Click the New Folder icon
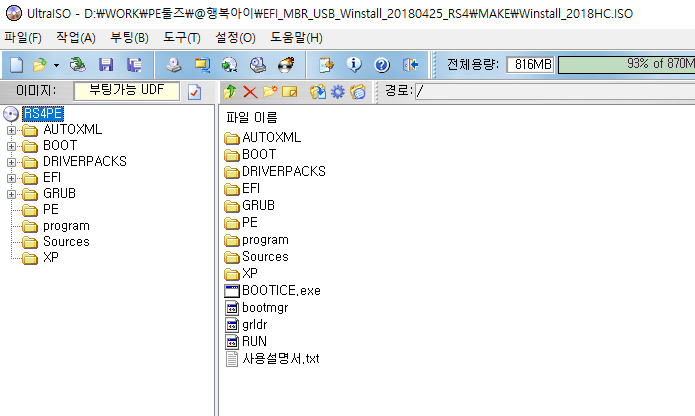Image resolution: width=695 pixels, height=416 pixels. [x=269, y=92]
